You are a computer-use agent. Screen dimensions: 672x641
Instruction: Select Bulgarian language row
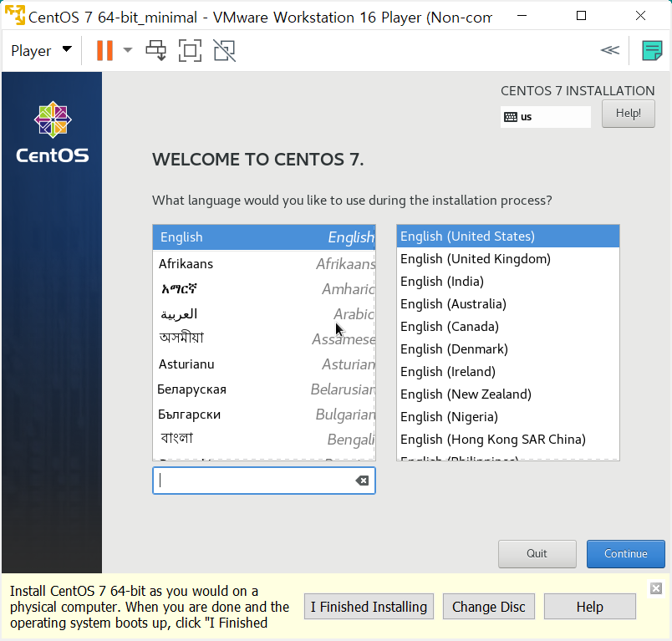pos(264,415)
